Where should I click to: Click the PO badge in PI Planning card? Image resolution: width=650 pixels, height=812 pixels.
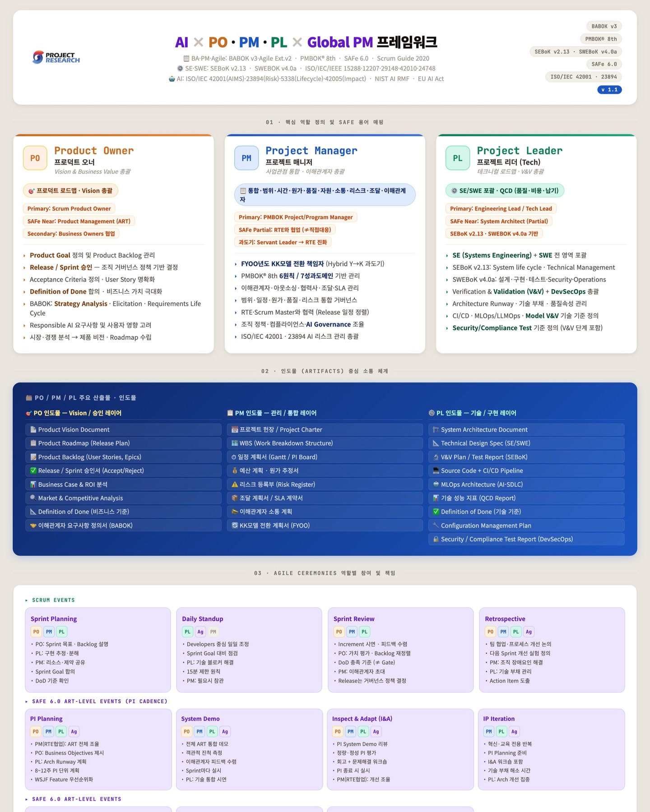click(36, 731)
